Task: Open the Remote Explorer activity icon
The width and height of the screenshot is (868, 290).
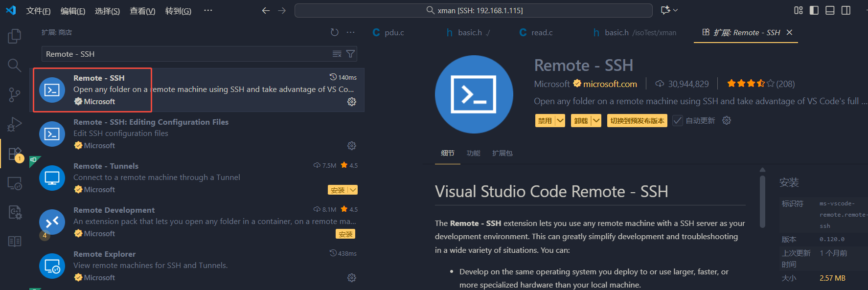Action: 15,183
